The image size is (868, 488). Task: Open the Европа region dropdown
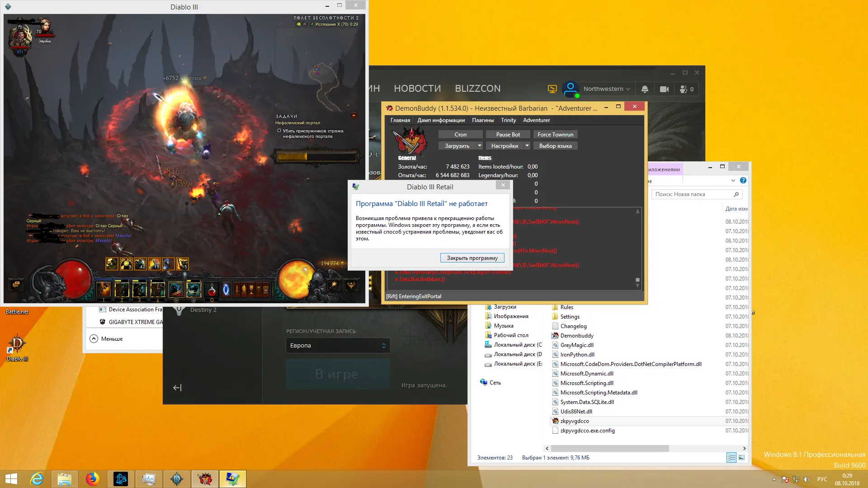(x=338, y=346)
